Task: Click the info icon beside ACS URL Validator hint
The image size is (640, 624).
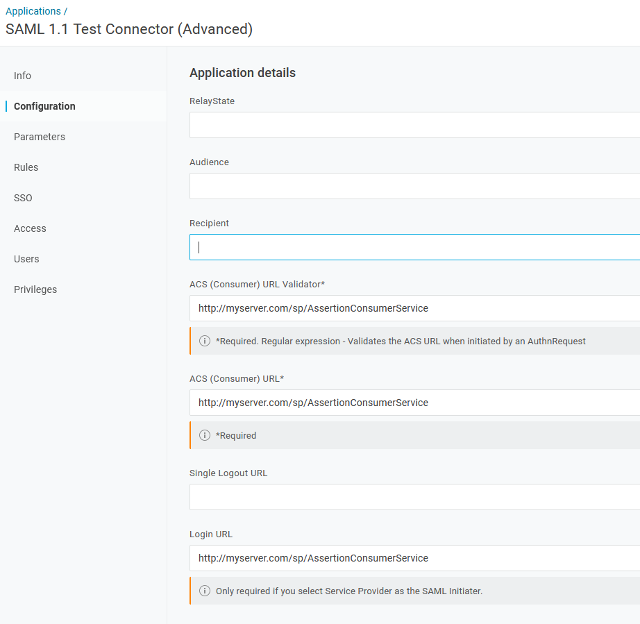Action: point(204,341)
